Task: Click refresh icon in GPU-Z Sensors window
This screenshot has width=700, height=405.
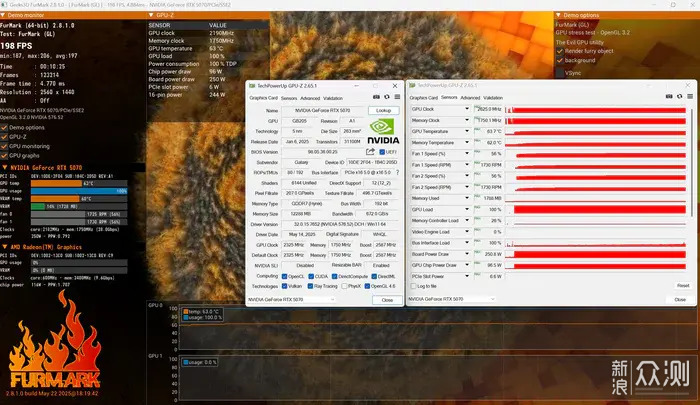Action: coord(679,96)
